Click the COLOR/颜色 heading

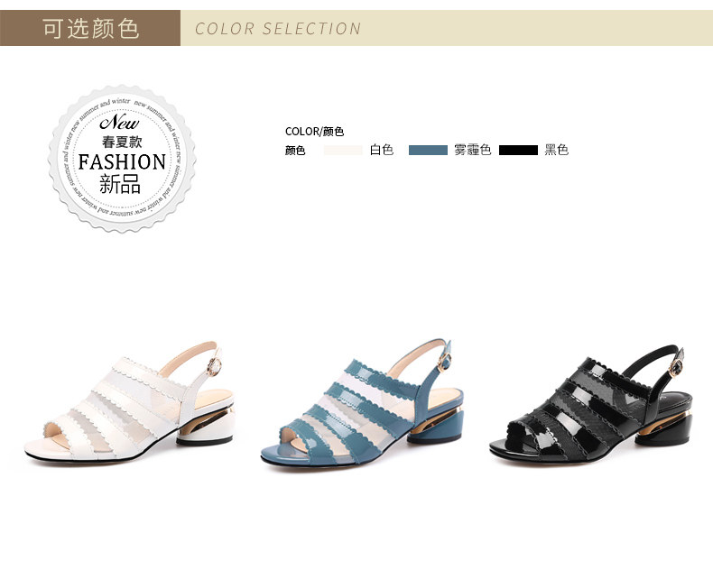point(314,132)
